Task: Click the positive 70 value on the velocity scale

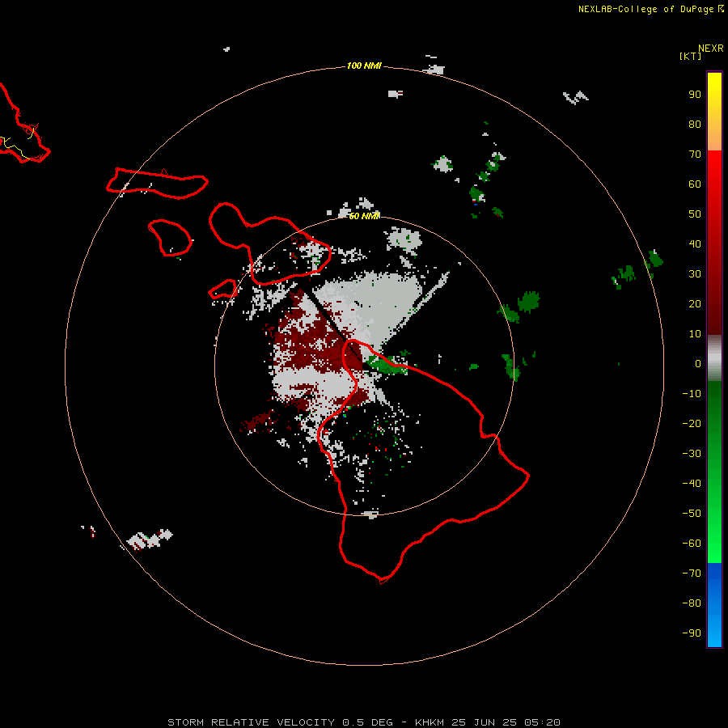Action: (x=695, y=154)
